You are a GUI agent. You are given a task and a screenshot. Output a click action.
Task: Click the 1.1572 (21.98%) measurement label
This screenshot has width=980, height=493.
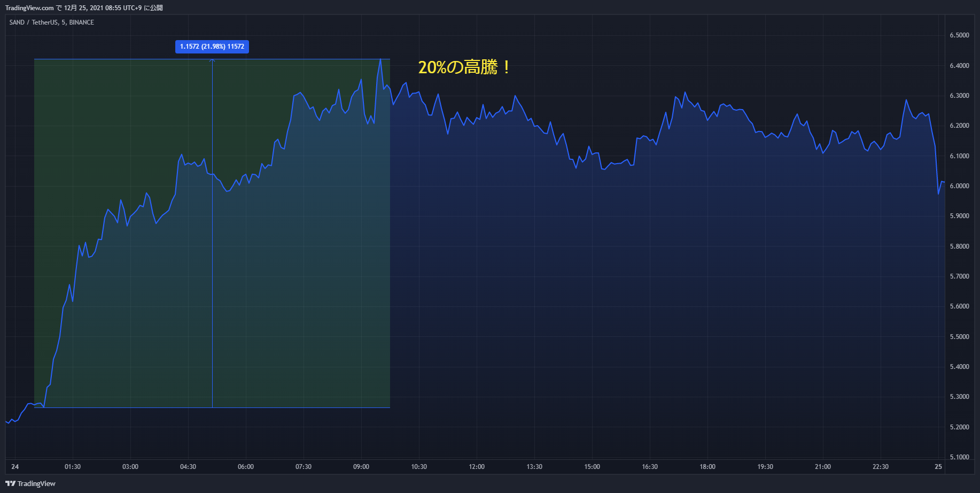point(212,47)
